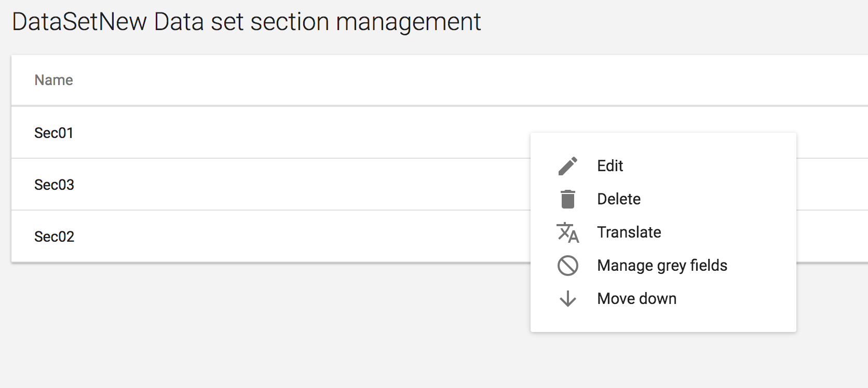Viewport: 868px width, 388px height.
Task: Click the Name column header
Action: point(53,80)
